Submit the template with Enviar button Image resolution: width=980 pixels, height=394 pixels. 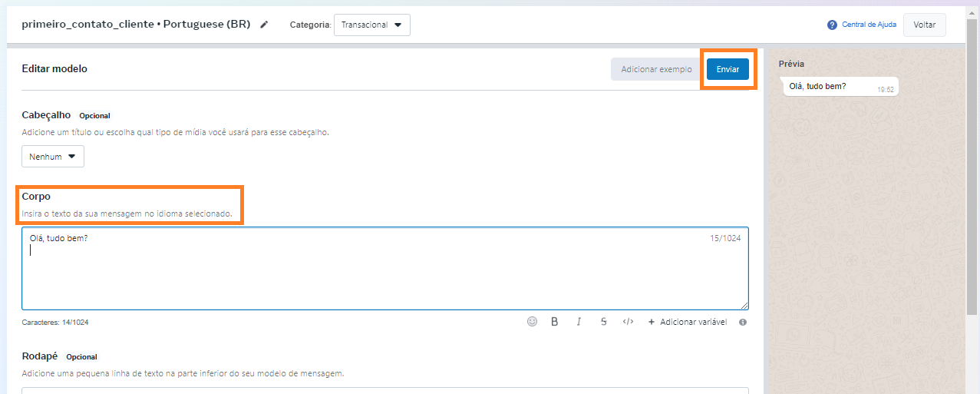tap(728, 69)
